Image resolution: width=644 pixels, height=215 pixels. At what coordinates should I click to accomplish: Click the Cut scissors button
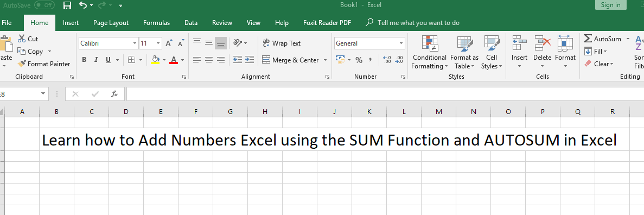coord(28,39)
